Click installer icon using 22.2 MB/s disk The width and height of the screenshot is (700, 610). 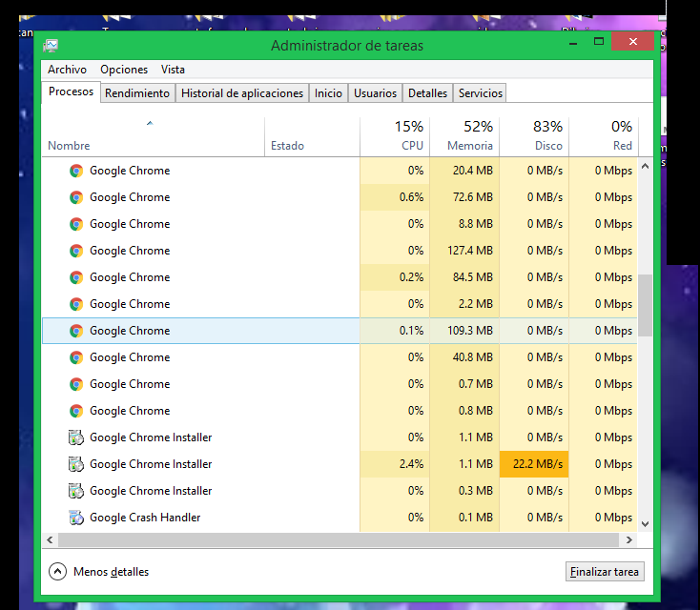click(x=76, y=464)
